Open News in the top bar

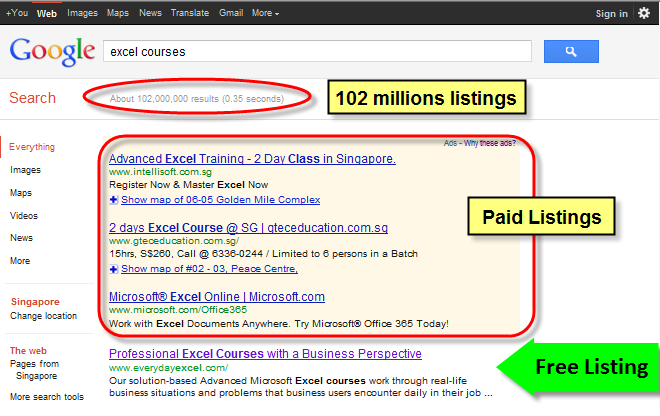[150, 13]
